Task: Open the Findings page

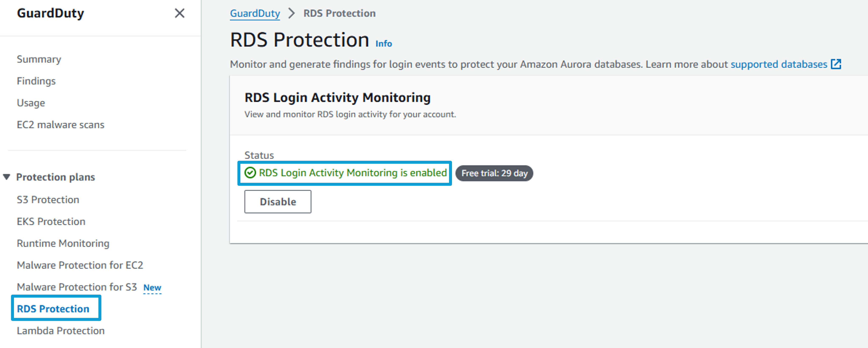Action: click(x=36, y=81)
